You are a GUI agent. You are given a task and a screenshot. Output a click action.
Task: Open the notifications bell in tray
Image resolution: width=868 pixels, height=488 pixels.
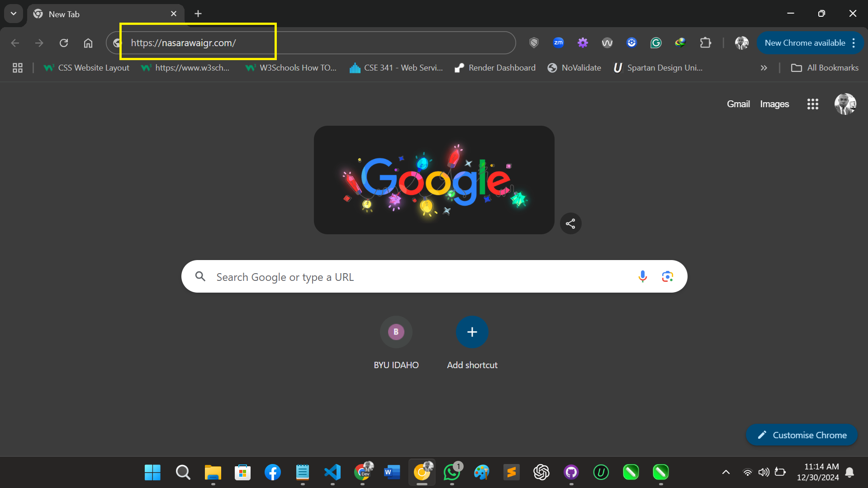(x=850, y=473)
